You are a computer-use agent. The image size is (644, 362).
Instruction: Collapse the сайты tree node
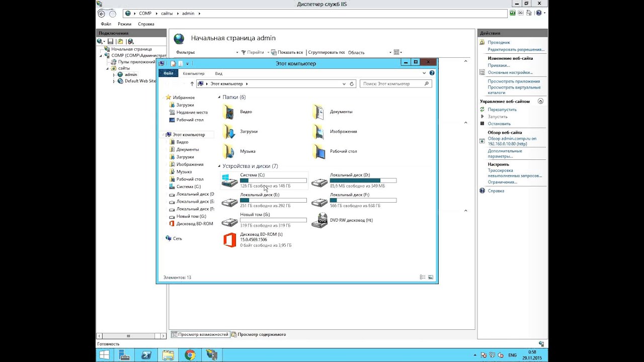tap(107, 68)
